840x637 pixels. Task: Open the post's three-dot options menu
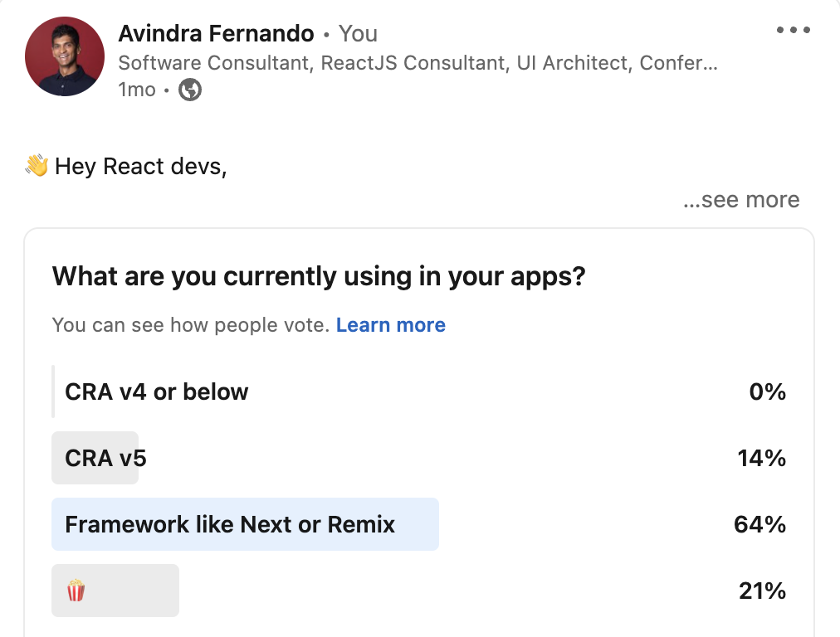[793, 31]
